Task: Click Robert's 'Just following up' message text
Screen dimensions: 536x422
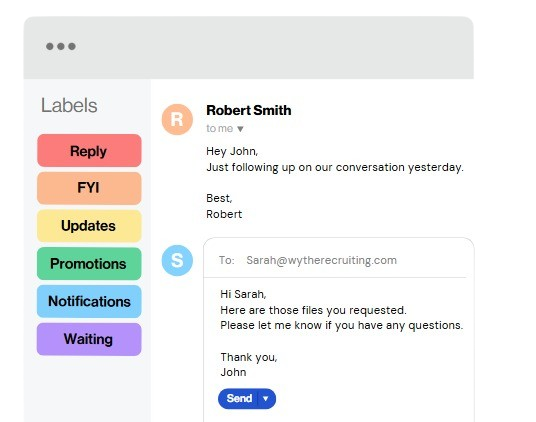Action: (x=335, y=167)
